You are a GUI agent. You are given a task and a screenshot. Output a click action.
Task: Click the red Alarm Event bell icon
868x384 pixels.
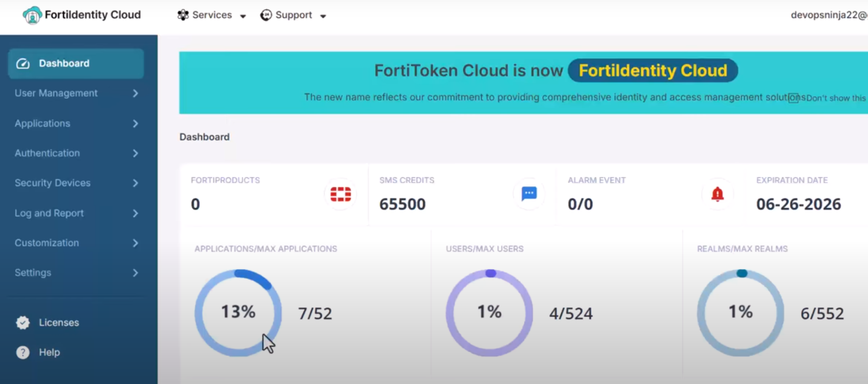coord(717,194)
